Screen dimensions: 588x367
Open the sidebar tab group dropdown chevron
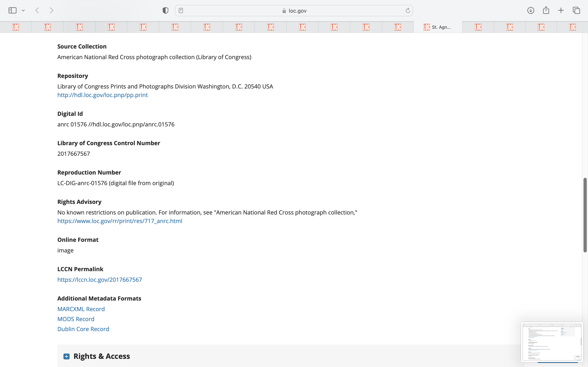[23, 10]
